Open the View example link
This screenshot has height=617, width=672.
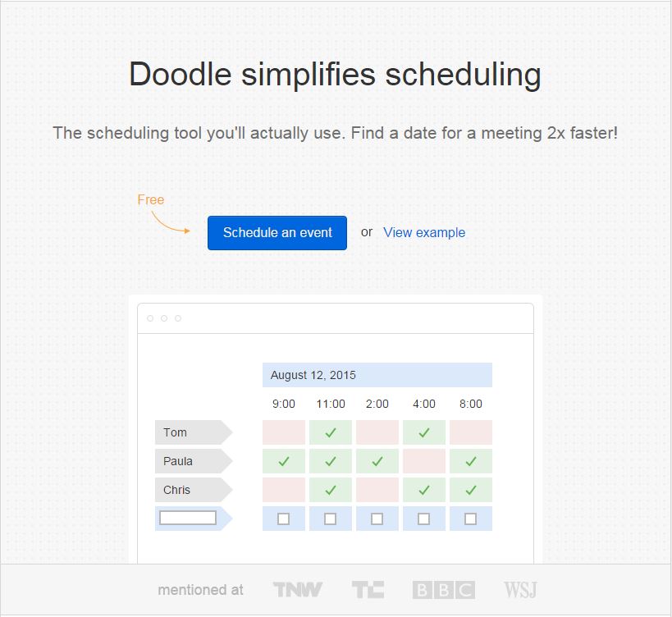[x=424, y=232]
